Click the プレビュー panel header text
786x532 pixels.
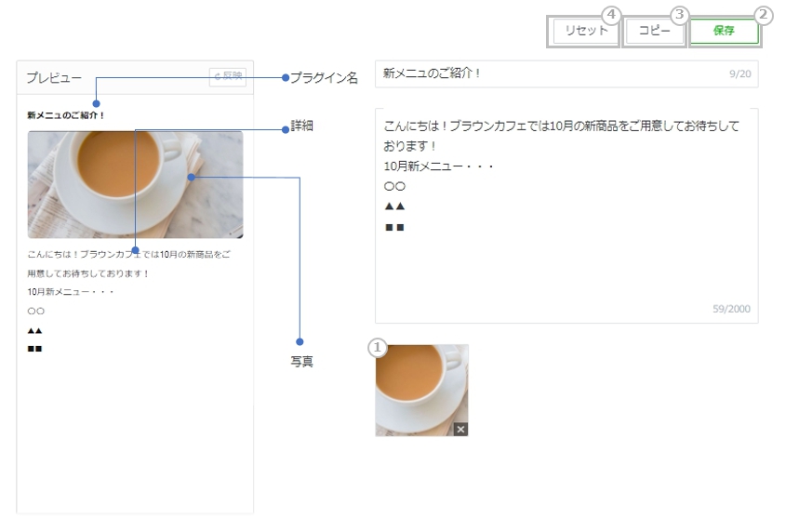pos(54,77)
